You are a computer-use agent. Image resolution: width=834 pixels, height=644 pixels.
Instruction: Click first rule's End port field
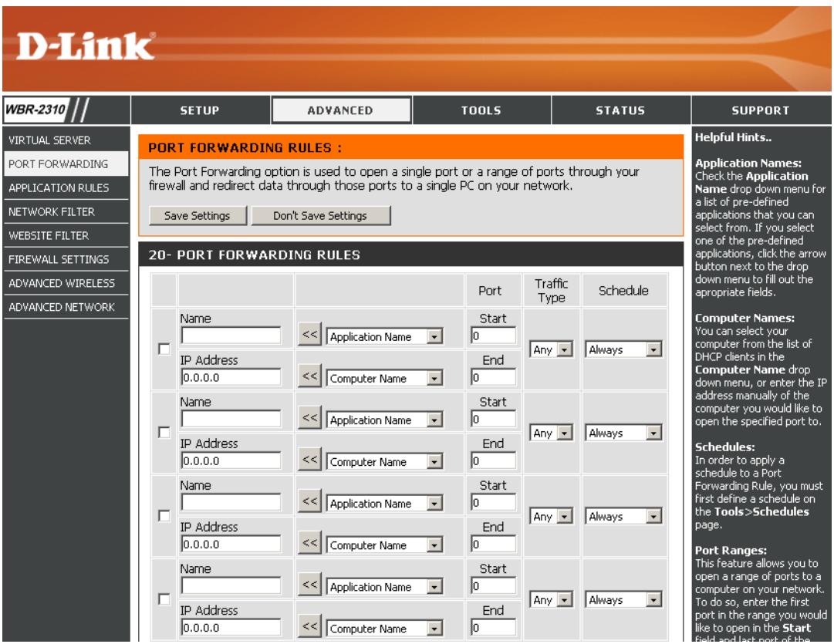point(493,377)
